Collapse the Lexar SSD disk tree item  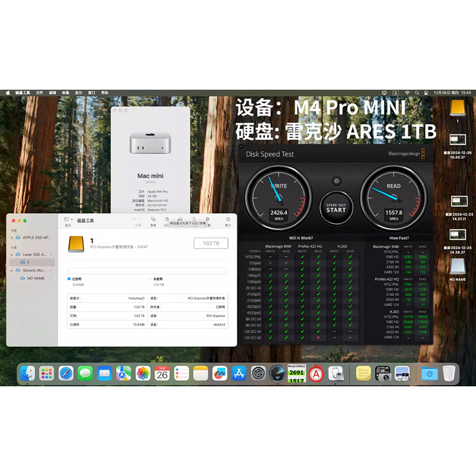pyautogui.click(x=11, y=254)
